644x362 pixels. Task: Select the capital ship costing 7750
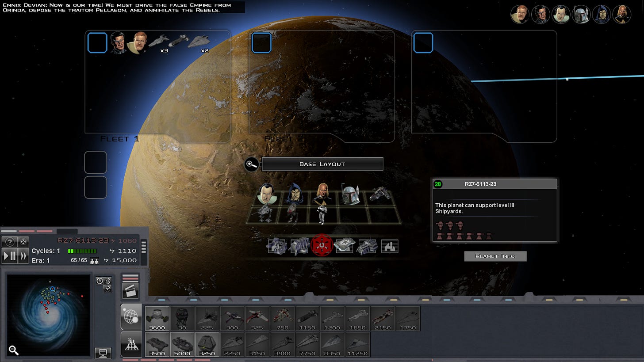point(307,344)
